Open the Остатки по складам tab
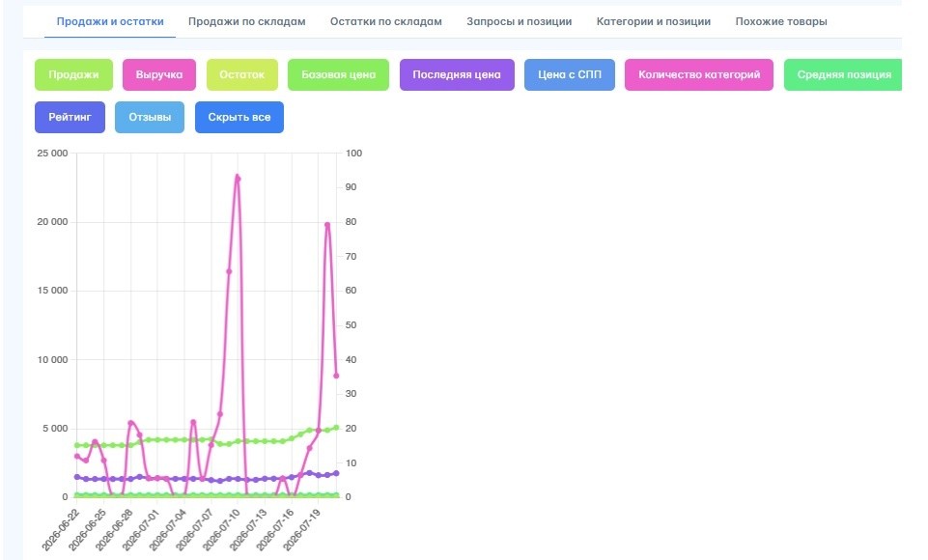Viewport: 928px width, 560px height. pyautogui.click(x=386, y=21)
